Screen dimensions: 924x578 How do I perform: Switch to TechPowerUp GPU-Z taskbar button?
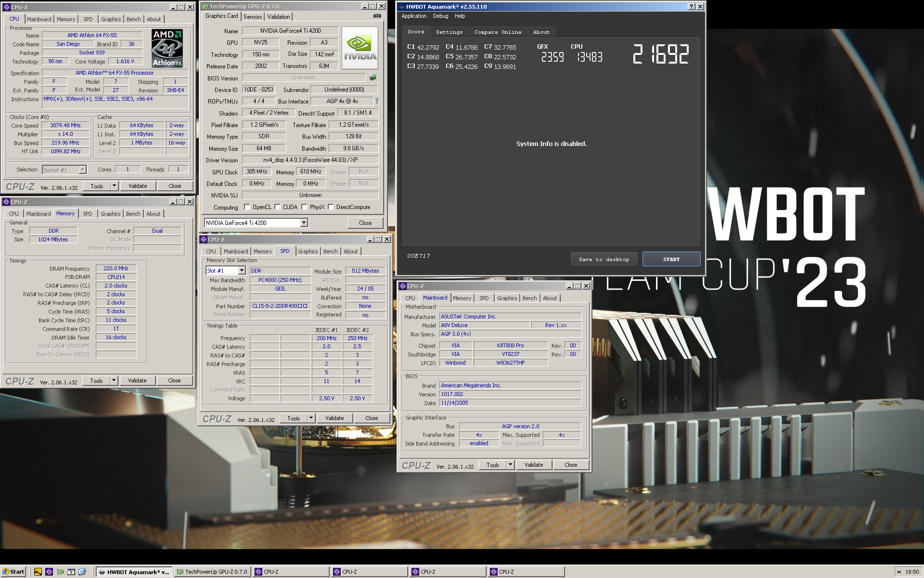(x=212, y=572)
